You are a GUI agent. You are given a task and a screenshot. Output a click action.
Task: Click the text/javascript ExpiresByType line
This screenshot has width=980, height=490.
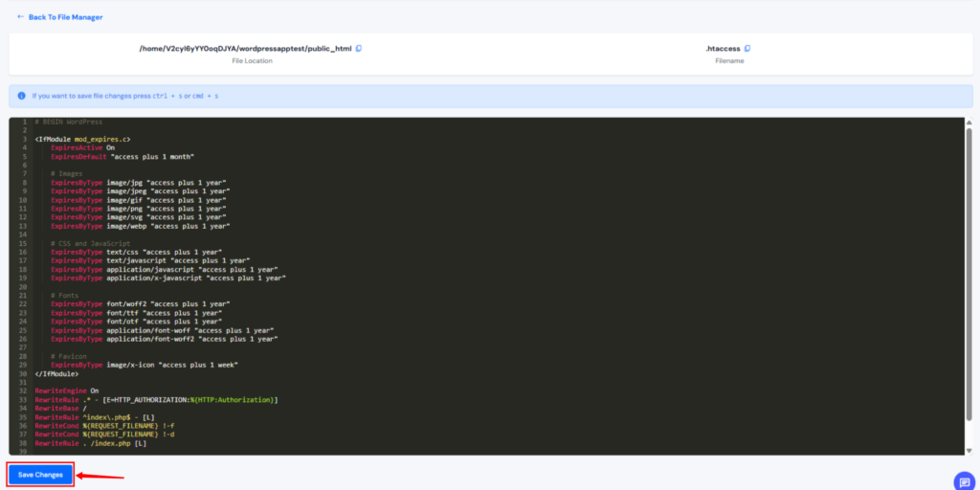click(150, 260)
